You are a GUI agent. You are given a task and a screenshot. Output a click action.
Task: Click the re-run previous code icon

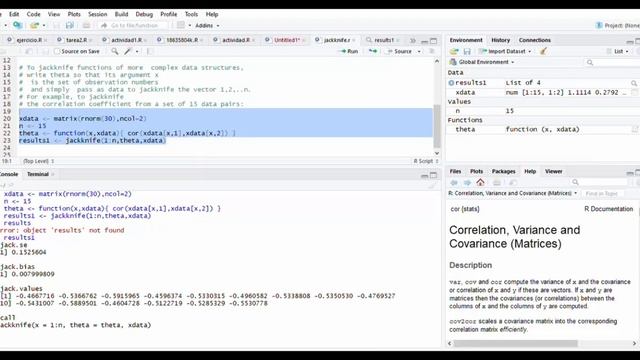coord(373,51)
